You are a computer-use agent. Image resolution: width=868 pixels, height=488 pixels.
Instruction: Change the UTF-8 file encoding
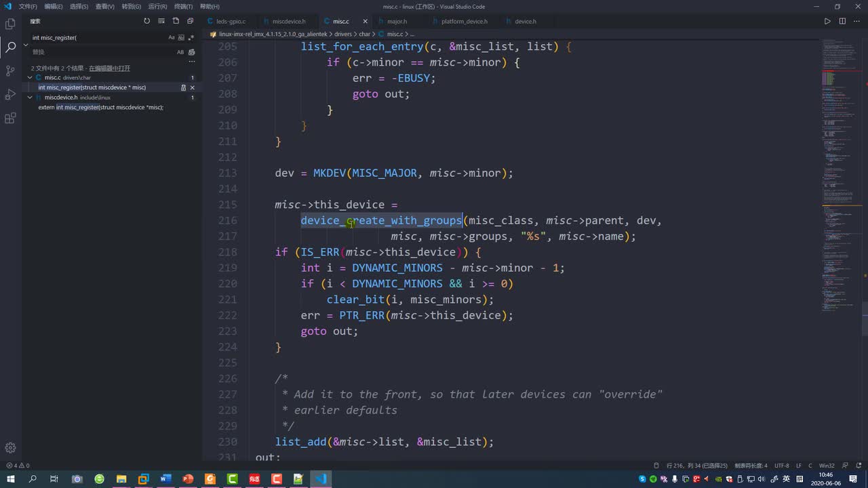tap(782, 466)
